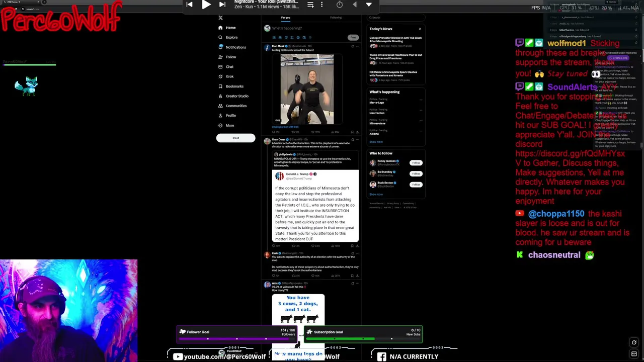644x362 pixels.
Task: Open Bookmarks in X sidebar
Action: click(231, 86)
